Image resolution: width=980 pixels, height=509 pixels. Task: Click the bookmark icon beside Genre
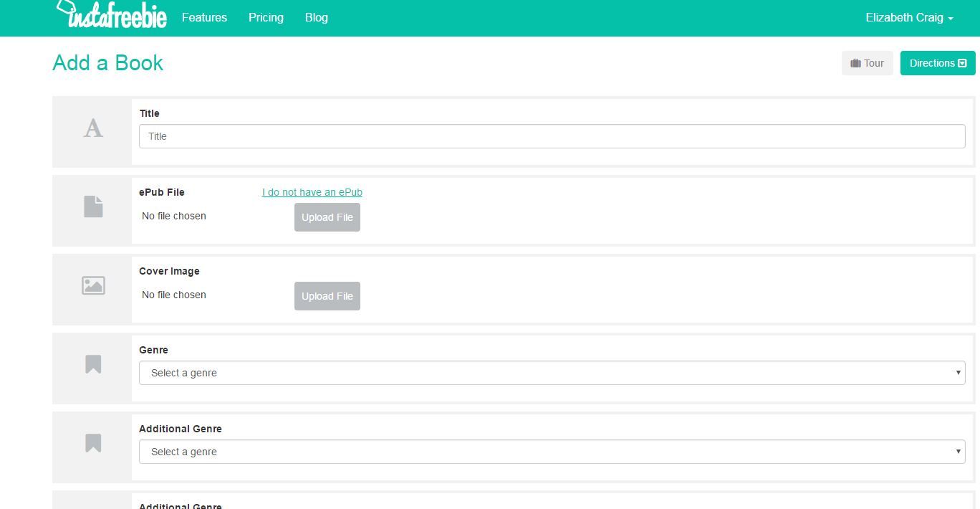(x=93, y=364)
